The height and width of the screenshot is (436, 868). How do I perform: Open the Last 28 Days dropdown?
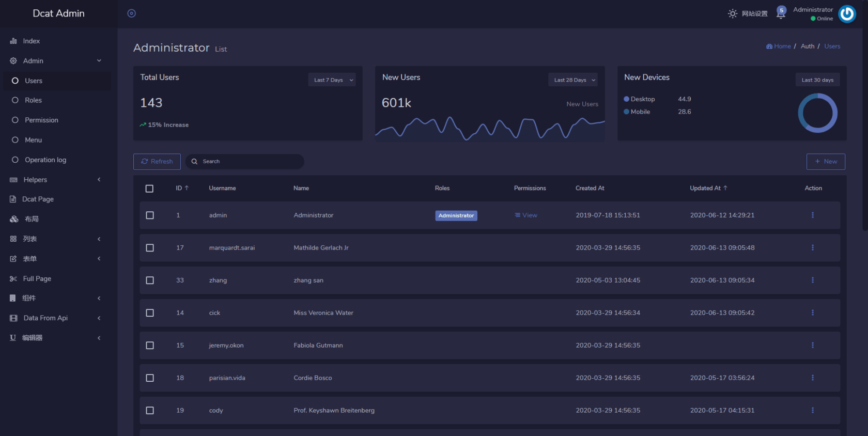pos(574,80)
